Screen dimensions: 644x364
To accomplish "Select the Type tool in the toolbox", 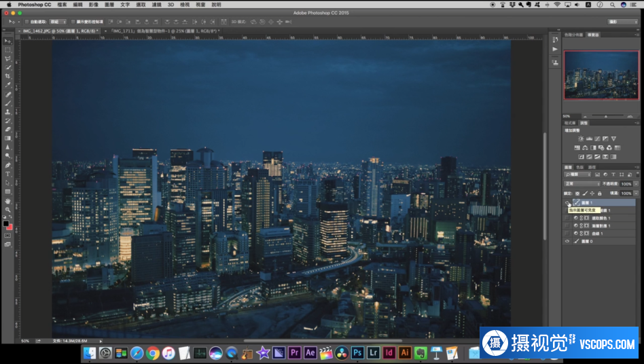I will [x=7, y=174].
